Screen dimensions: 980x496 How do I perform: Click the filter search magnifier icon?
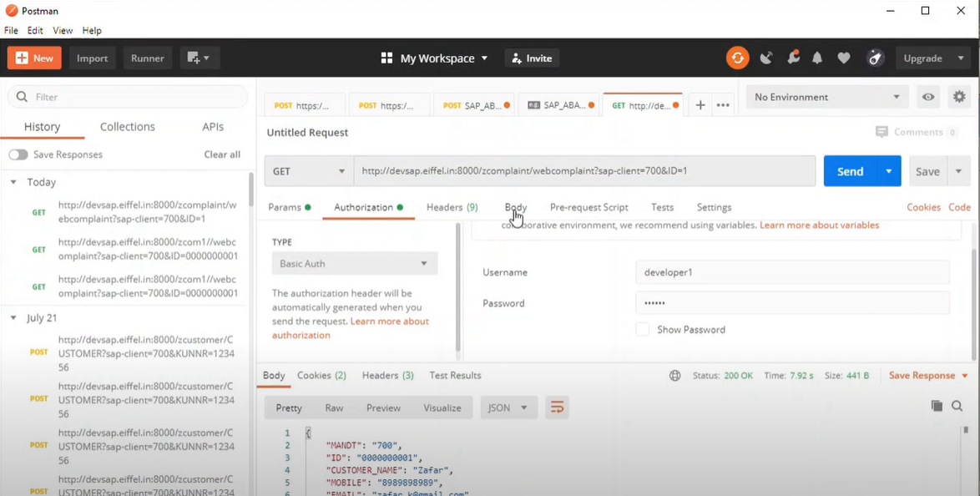tap(23, 97)
